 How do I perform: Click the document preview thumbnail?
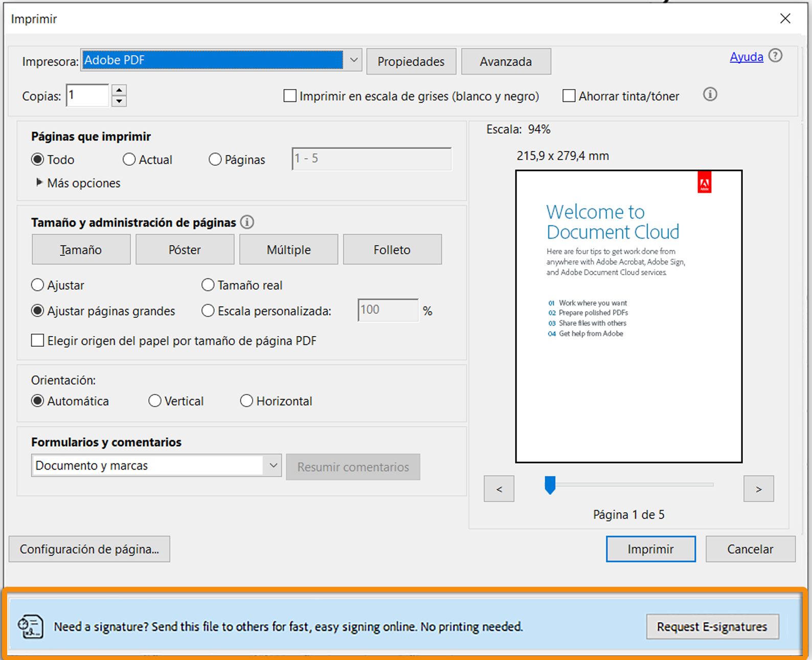[x=629, y=317]
